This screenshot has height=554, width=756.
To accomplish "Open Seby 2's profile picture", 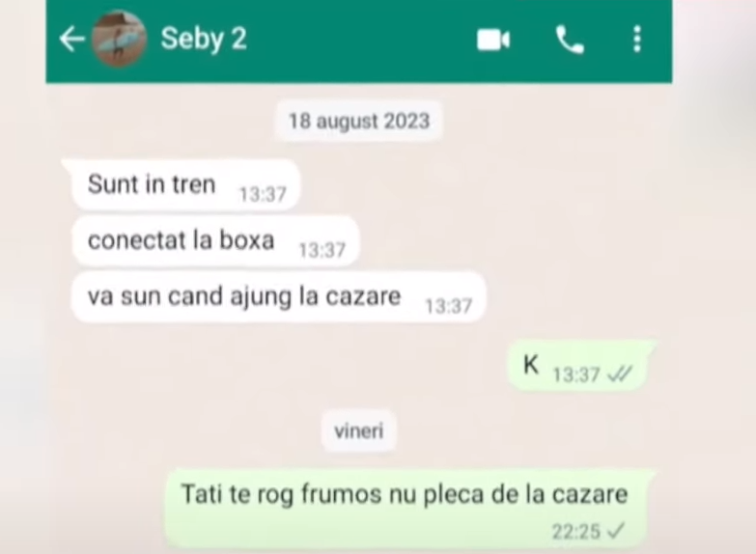I will (x=119, y=38).
